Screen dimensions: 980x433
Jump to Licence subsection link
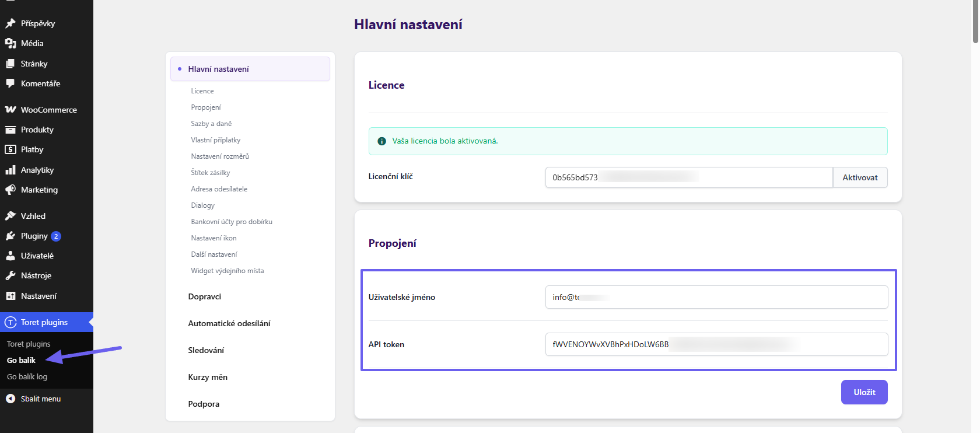tap(202, 91)
